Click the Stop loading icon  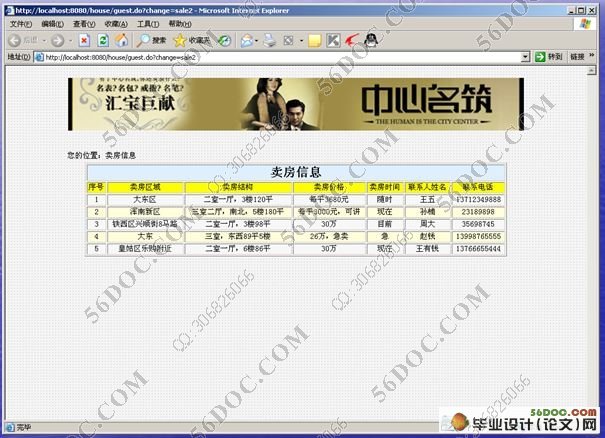click(x=83, y=40)
